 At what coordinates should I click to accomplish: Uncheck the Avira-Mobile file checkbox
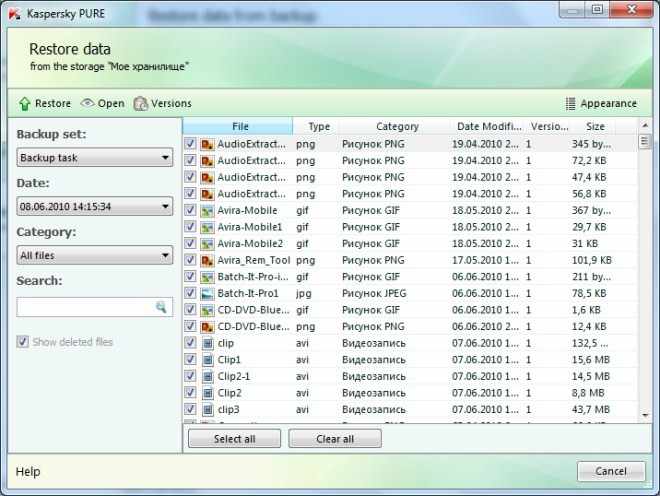pyautogui.click(x=190, y=210)
